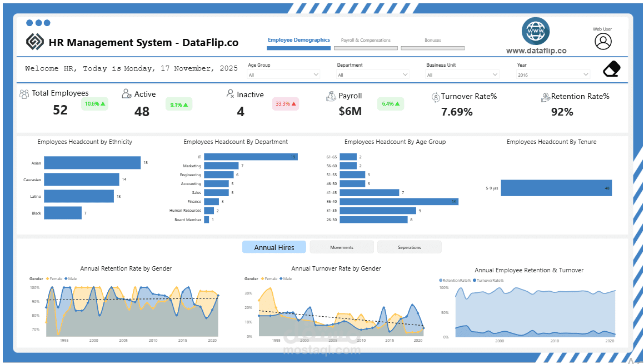
Task: Click Male legend in Turnover Rate chart
Action: (286, 278)
